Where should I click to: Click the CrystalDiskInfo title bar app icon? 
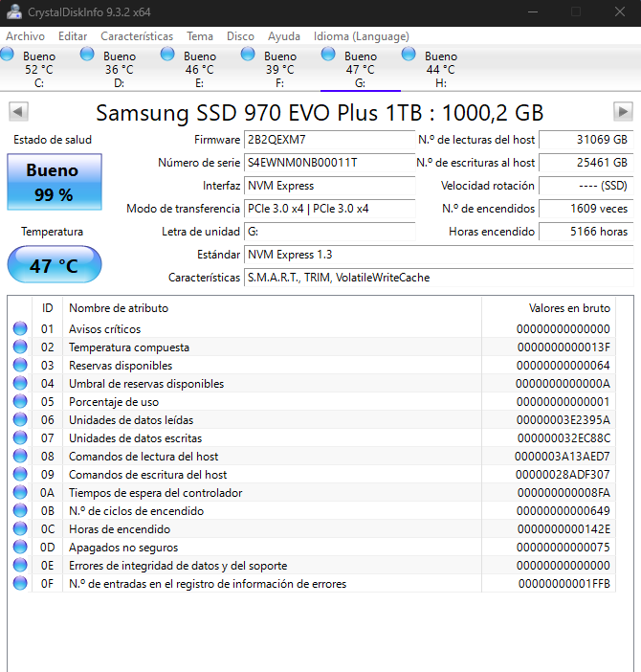14,12
